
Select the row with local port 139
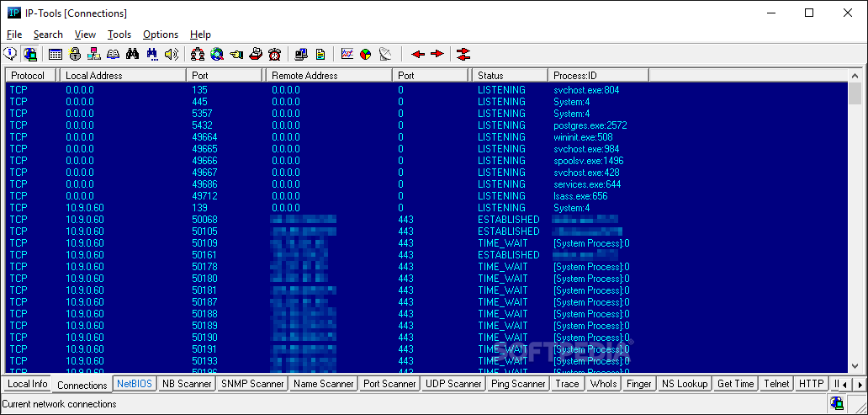click(x=426, y=208)
